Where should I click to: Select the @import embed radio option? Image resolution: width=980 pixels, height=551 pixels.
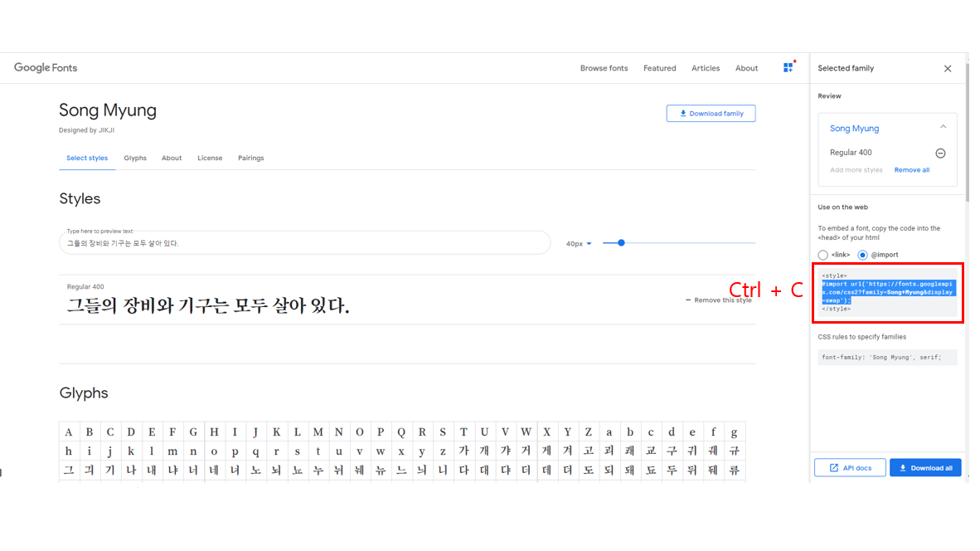(862, 256)
